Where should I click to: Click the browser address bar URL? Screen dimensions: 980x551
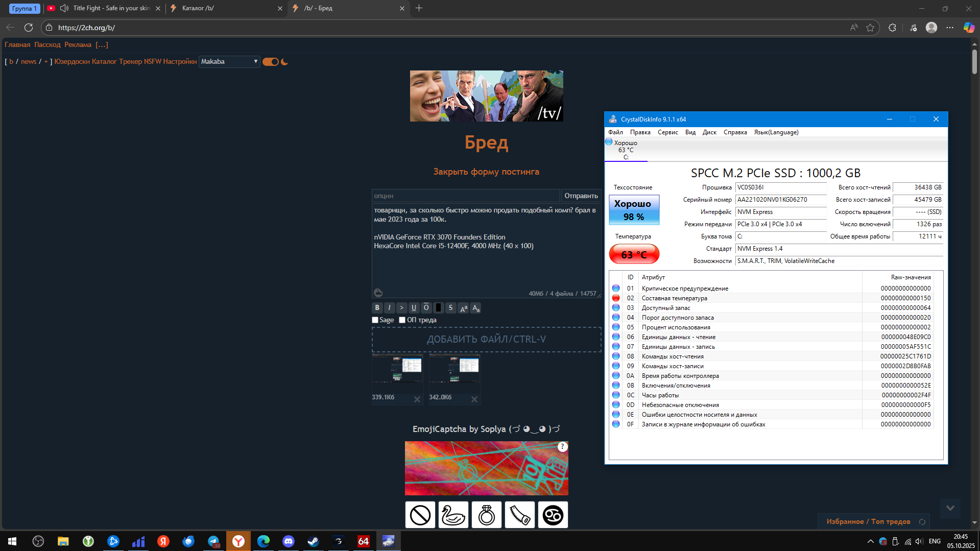(86, 28)
